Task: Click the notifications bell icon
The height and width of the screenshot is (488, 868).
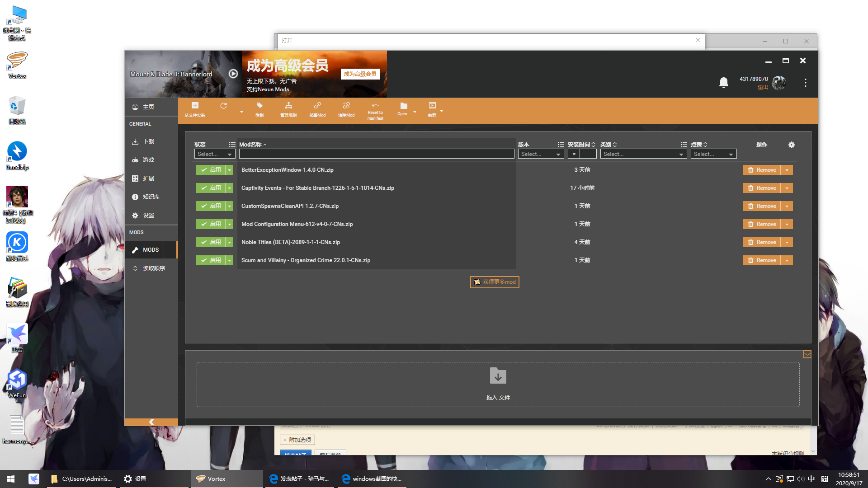Action: tap(724, 83)
